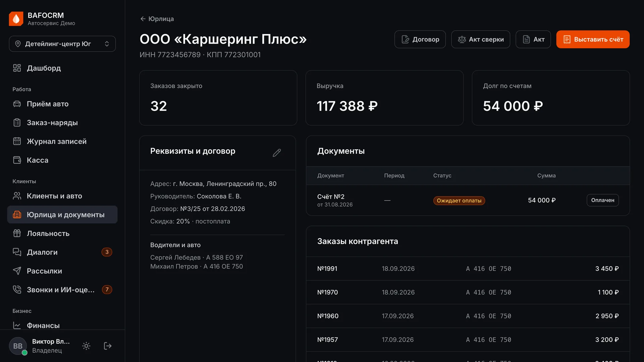644x362 pixels.
Task: Open order №1970 row
Action: pyautogui.click(x=468, y=292)
